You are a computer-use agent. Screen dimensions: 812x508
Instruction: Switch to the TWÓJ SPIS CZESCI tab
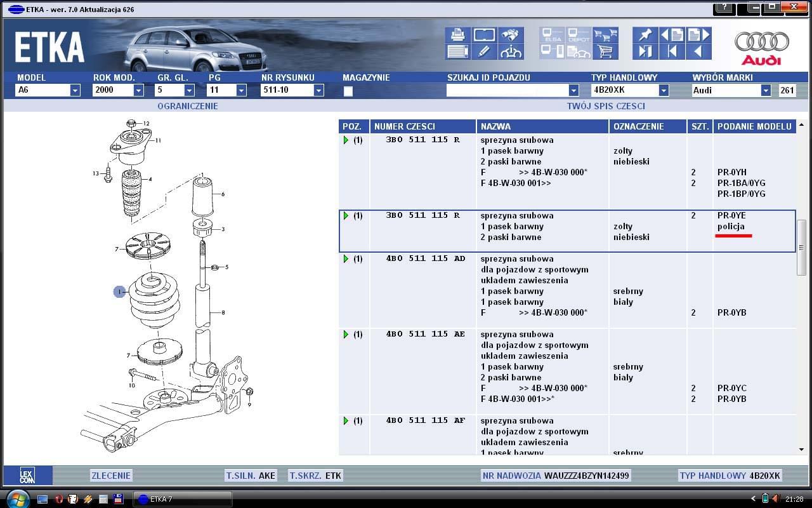tap(606, 106)
